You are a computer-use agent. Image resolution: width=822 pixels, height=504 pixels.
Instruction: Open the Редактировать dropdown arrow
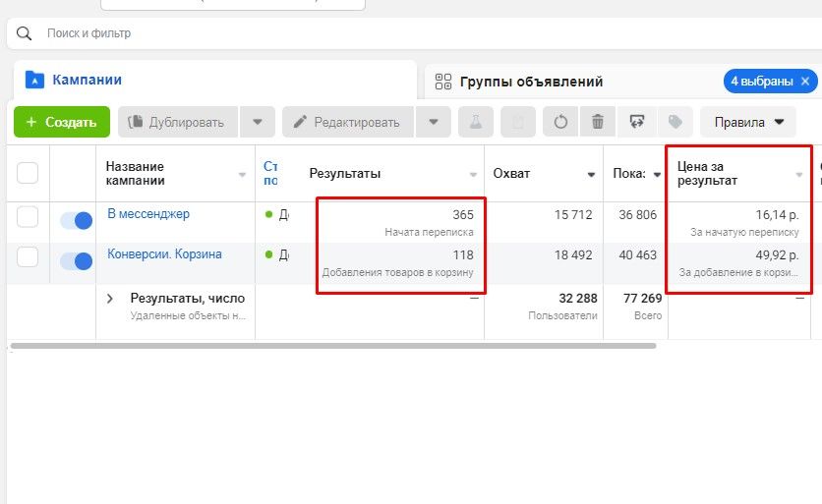click(x=434, y=122)
